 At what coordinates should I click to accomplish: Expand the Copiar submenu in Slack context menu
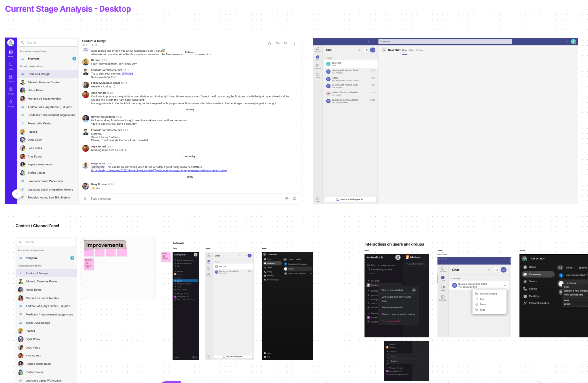tap(398, 301)
